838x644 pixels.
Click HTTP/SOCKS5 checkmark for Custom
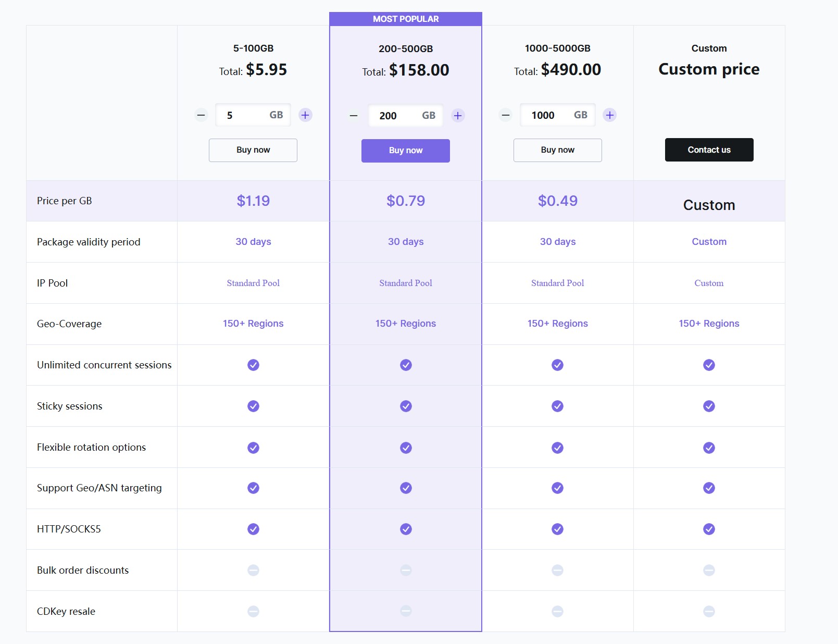pyautogui.click(x=709, y=529)
